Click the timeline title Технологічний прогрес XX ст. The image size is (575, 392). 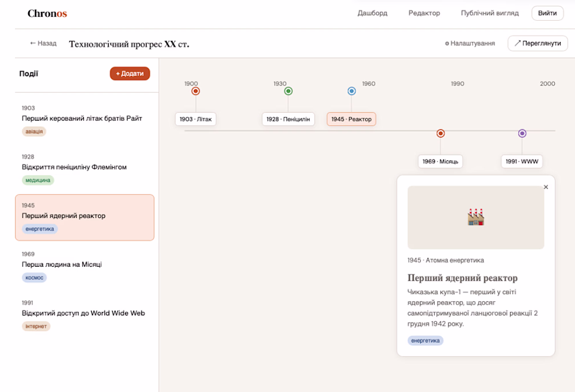coord(129,44)
